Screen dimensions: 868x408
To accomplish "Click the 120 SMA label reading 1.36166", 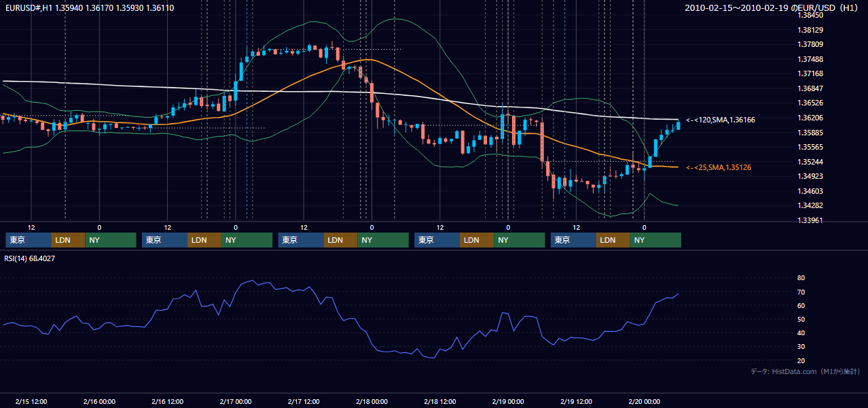I will pyautogui.click(x=721, y=120).
